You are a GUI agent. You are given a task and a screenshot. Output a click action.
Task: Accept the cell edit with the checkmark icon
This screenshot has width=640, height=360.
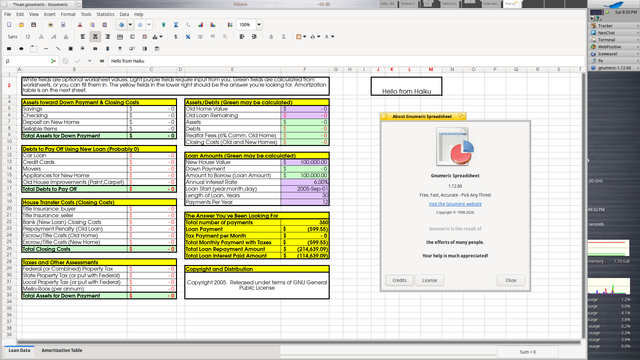pyautogui.click(x=78, y=61)
